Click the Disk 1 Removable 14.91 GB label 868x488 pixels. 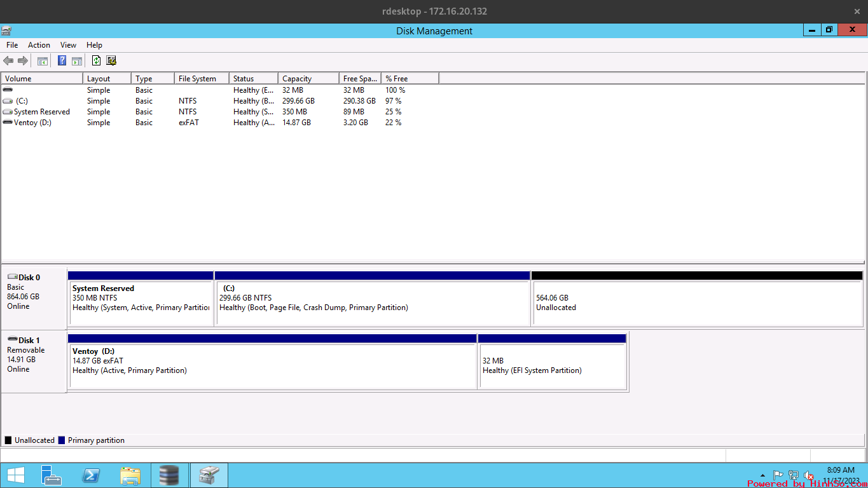(34, 361)
